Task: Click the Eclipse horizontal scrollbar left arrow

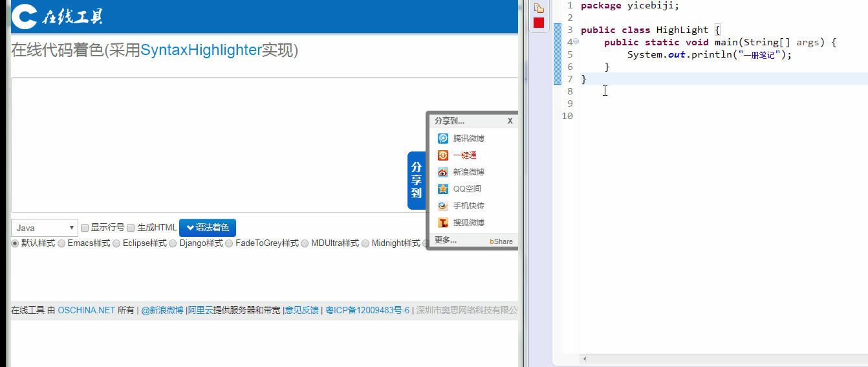Action: coord(585,359)
